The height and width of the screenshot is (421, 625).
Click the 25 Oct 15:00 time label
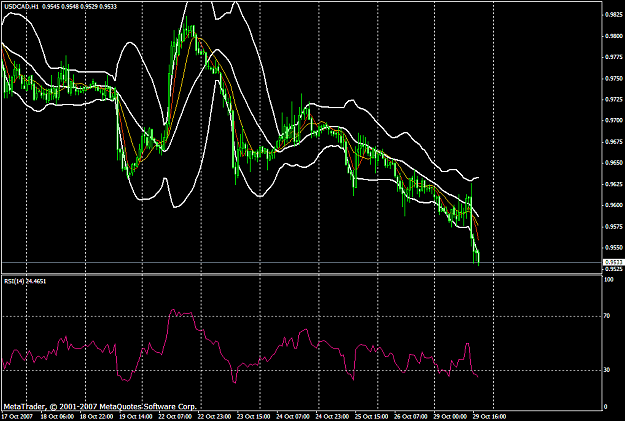point(371,417)
